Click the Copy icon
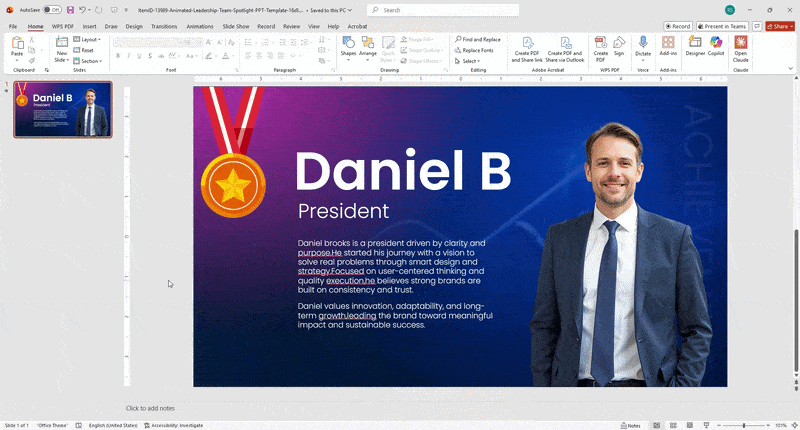Image resolution: width=800 pixels, height=430 pixels. click(32, 50)
